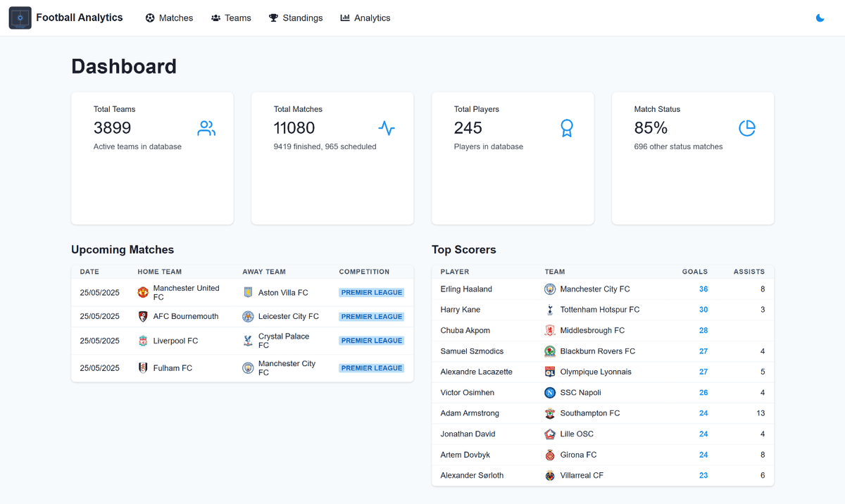Click the Crystal Palace FC crest
845x504 pixels.
[x=248, y=341]
